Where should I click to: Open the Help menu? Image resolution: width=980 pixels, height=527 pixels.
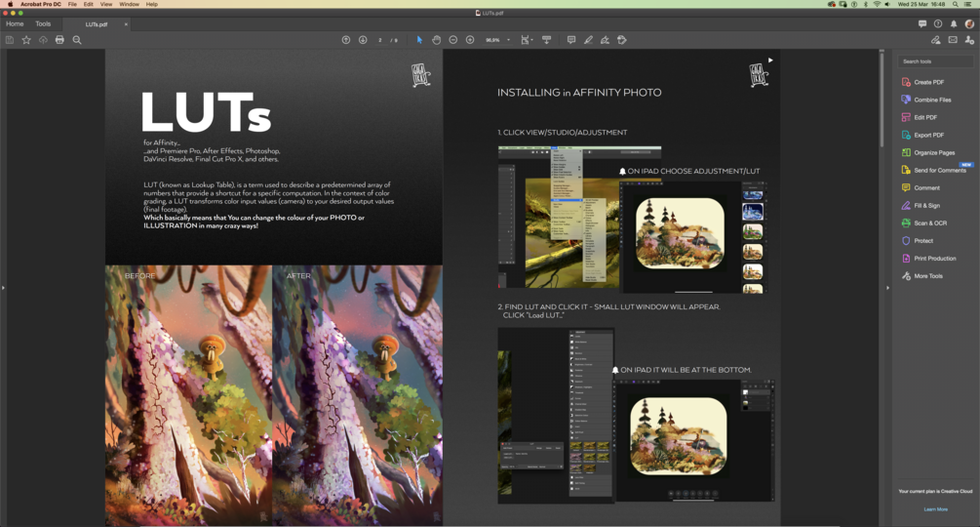[x=152, y=4]
